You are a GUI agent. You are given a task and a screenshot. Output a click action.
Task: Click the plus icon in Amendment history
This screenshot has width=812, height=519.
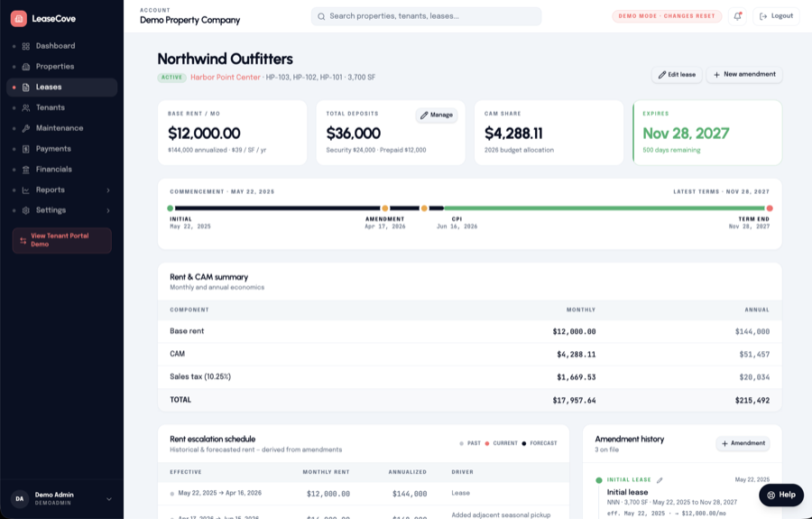pyautogui.click(x=725, y=444)
